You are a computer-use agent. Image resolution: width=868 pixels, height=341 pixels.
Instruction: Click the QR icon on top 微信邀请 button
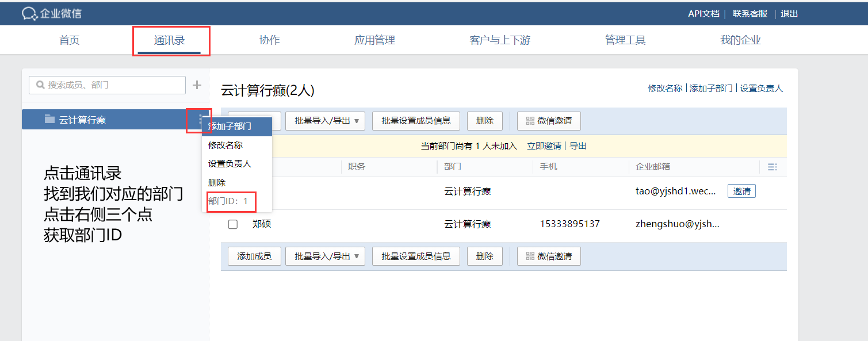pos(530,121)
